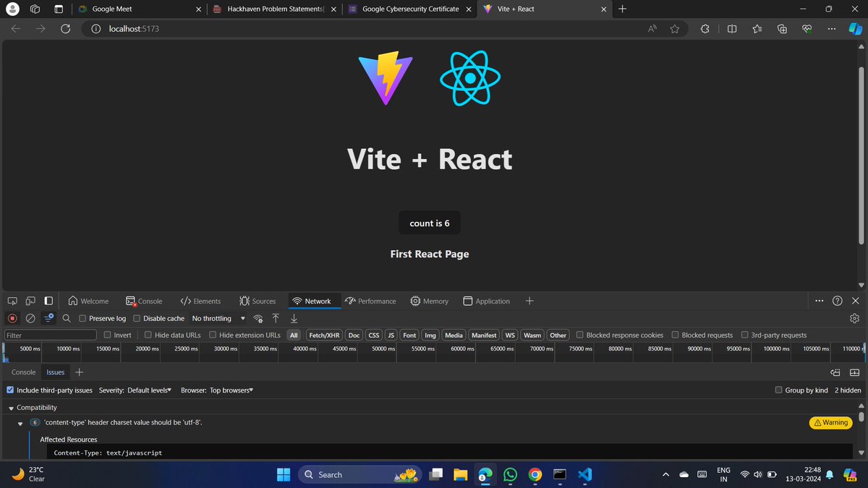Screen dimensions: 868x488
Task: Collapse the Compatibility issues group
Action: pyautogui.click(x=11, y=408)
